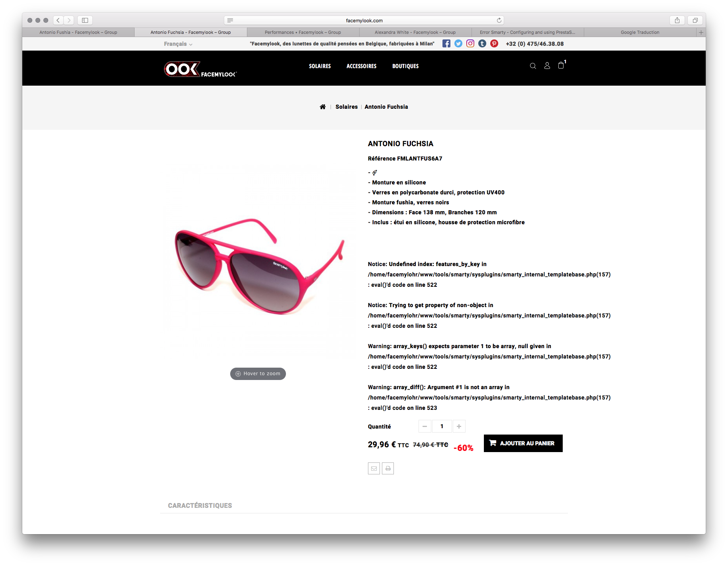
Task: Click Ajouter au panier button
Action: pyautogui.click(x=523, y=443)
